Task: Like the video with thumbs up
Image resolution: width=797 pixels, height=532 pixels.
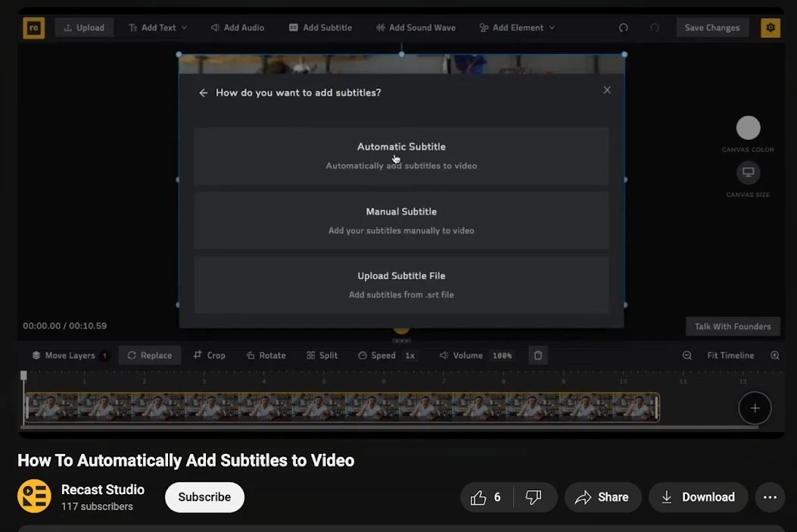Action: click(x=478, y=497)
